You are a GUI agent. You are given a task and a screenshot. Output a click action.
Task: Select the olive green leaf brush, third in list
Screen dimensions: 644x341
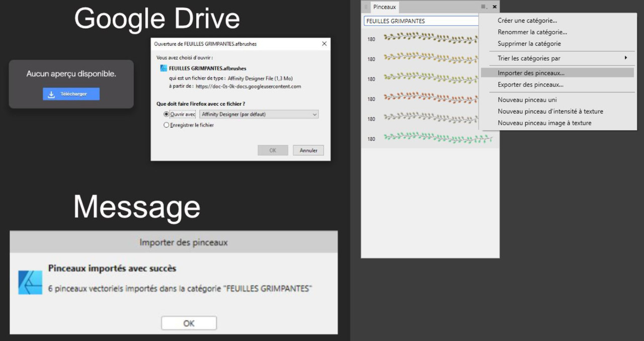coord(431,78)
